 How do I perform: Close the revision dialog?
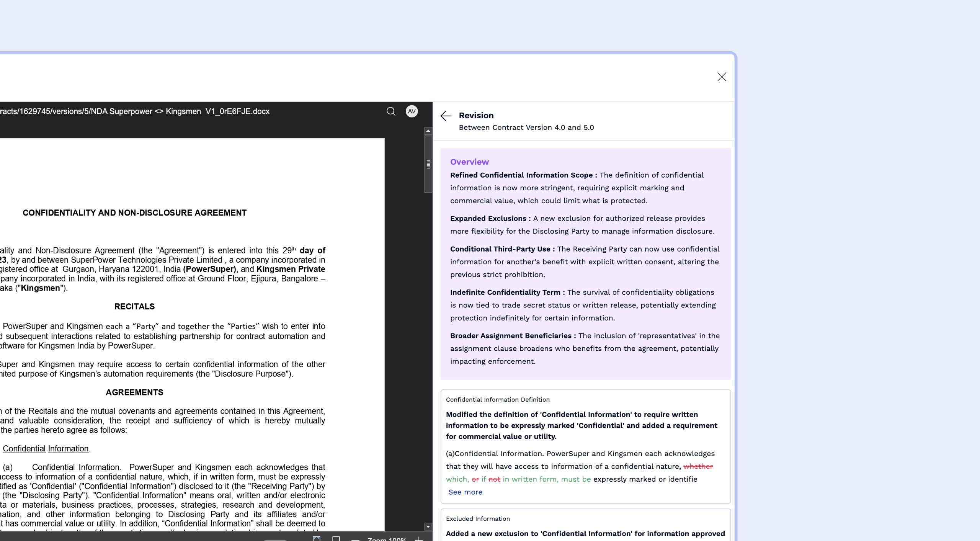pos(722,77)
